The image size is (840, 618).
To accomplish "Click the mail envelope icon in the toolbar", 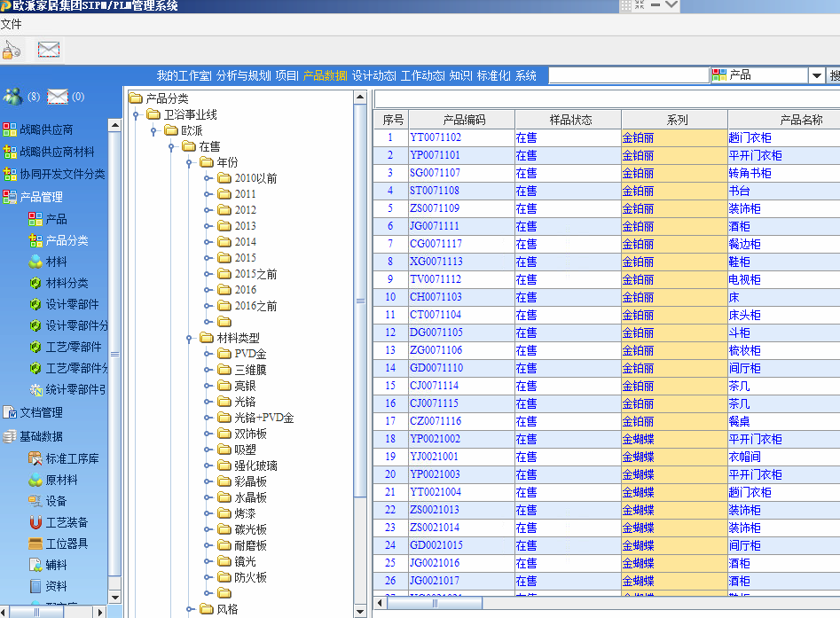I will (x=49, y=50).
